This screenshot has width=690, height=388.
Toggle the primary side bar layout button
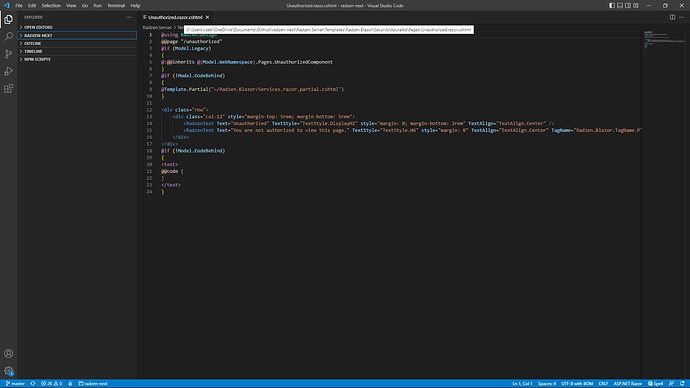[612, 6]
